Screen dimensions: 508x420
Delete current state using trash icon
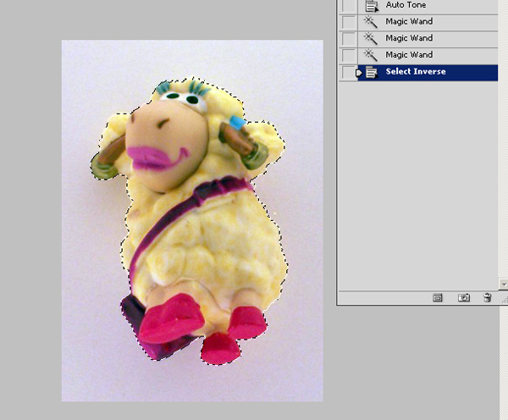(488, 297)
